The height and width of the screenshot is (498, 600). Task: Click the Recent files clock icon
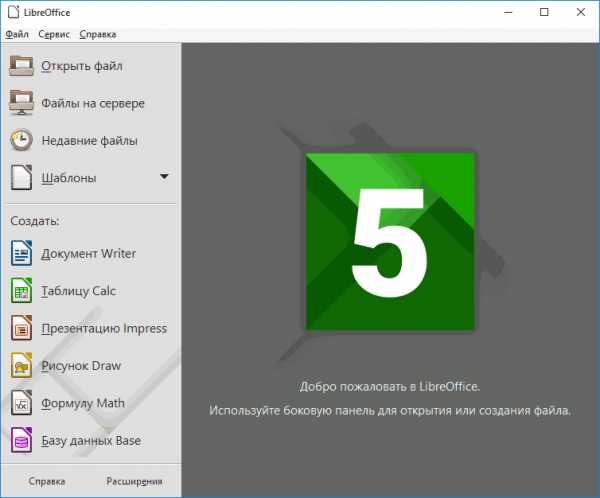point(21,140)
